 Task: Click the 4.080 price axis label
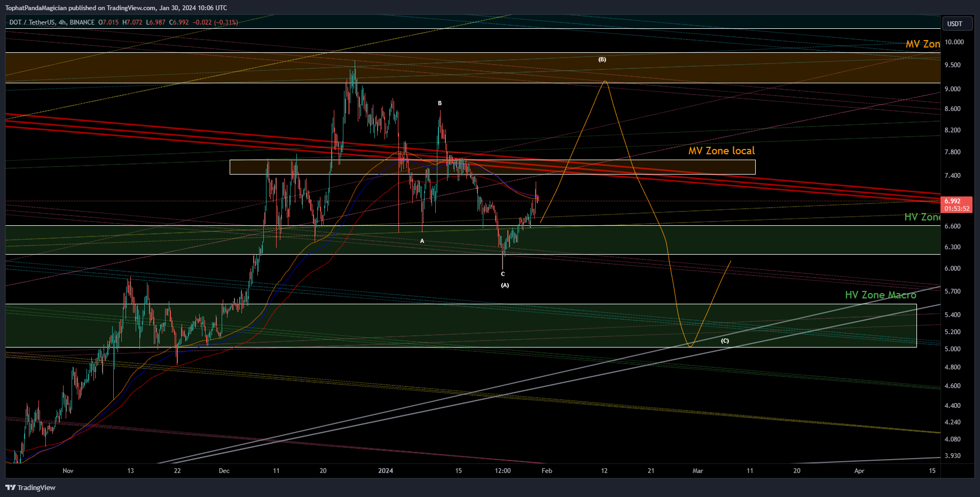952,439
